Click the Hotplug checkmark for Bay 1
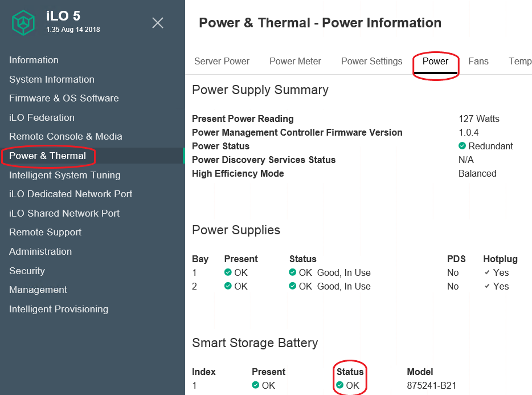Viewport: 532px width, 395px height. [488, 272]
